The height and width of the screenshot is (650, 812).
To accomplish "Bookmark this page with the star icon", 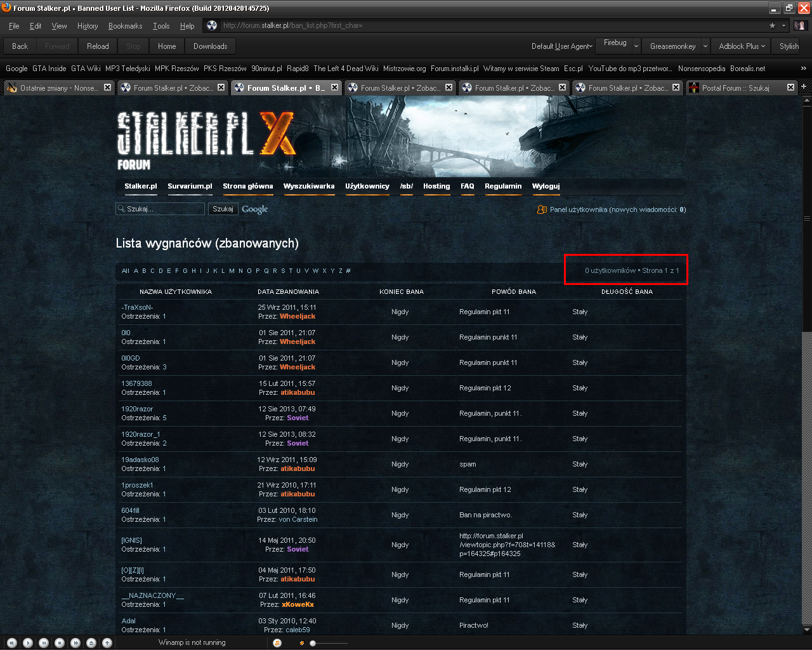I will pos(772,25).
